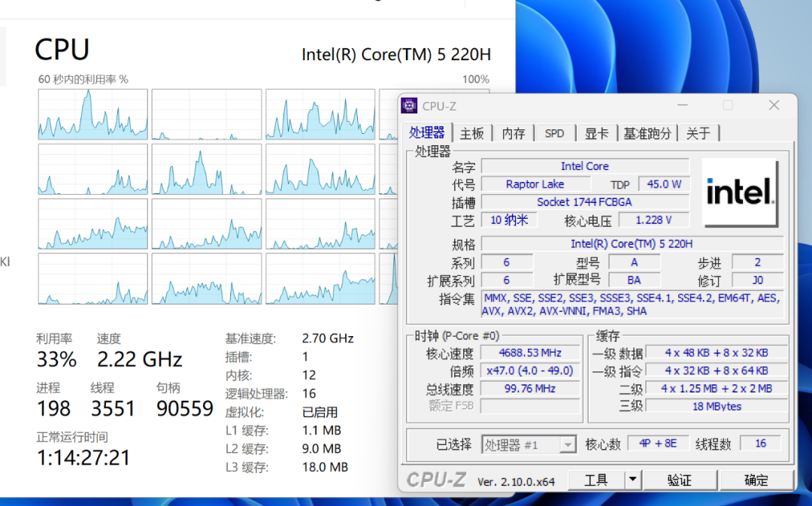Open the 基准跑分 tab
The height and width of the screenshot is (506, 812).
click(x=647, y=134)
